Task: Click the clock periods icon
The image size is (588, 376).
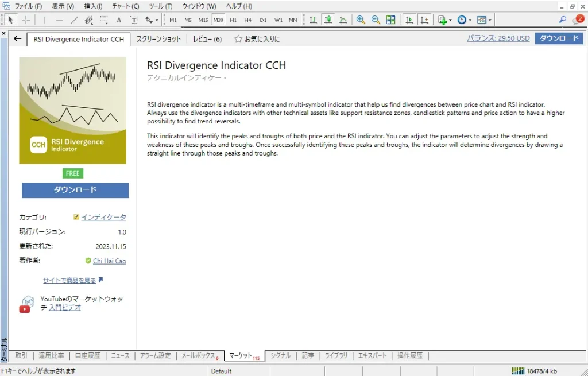Action: tap(462, 20)
